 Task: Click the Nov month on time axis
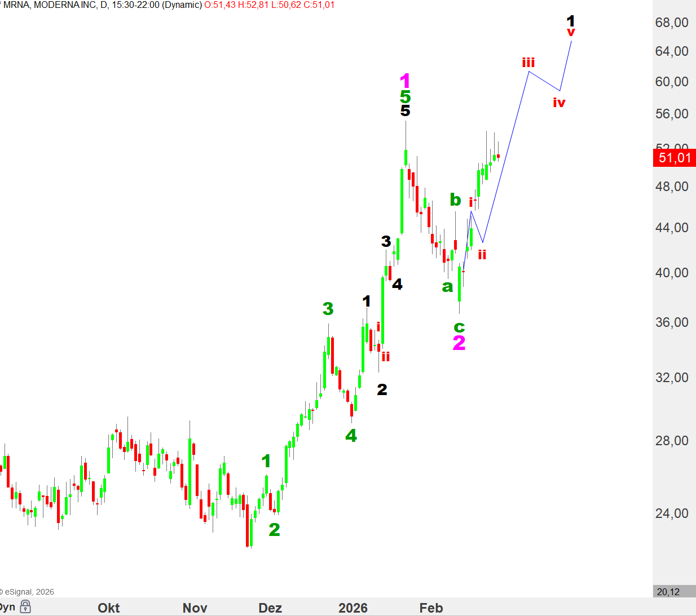point(195,608)
